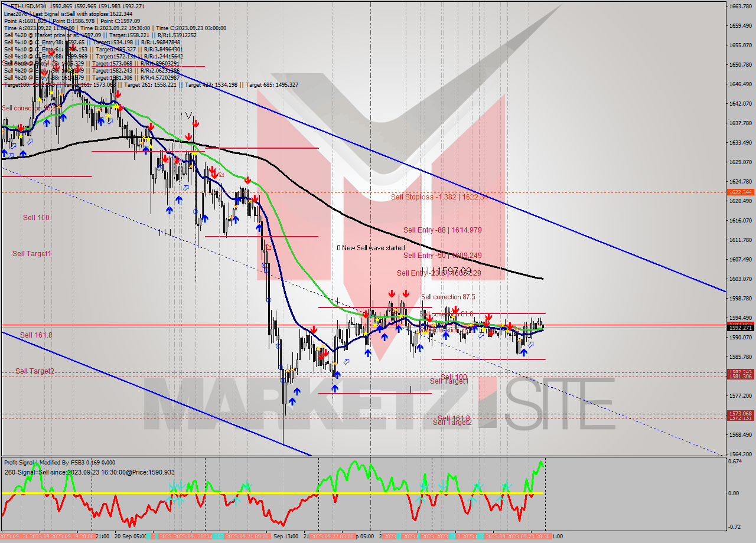Click the 1633.490 price axis label
The image size is (756, 543).
pyautogui.click(x=740, y=143)
